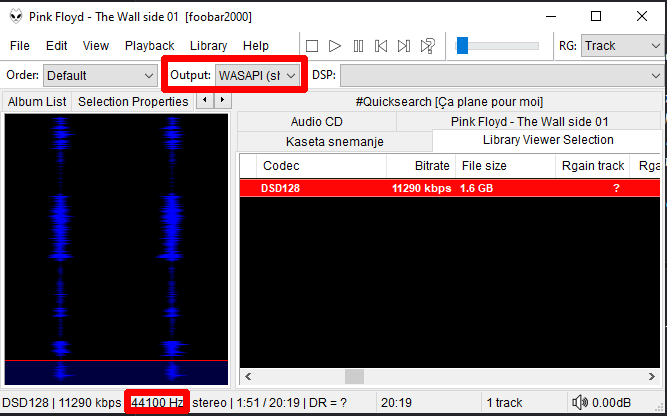667x416 pixels.
Task: Skip to the previous track
Action: pyautogui.click(x=381, y=46)
